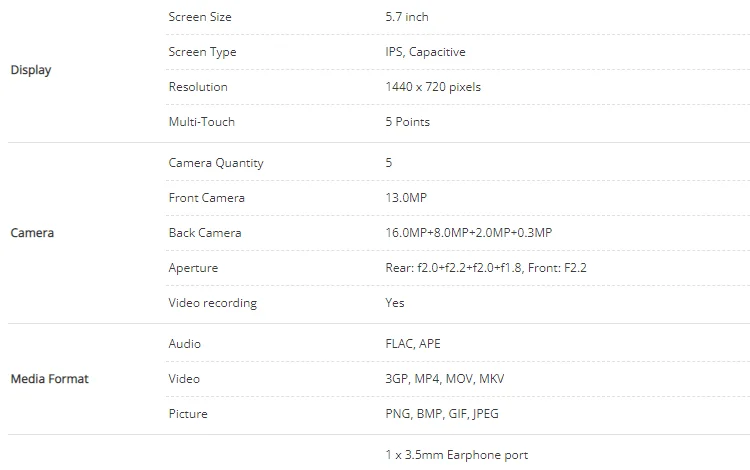Viewport: 750px width, 470px height.
Task: Click the Media Format section label
Action: [x=49, y=379]
